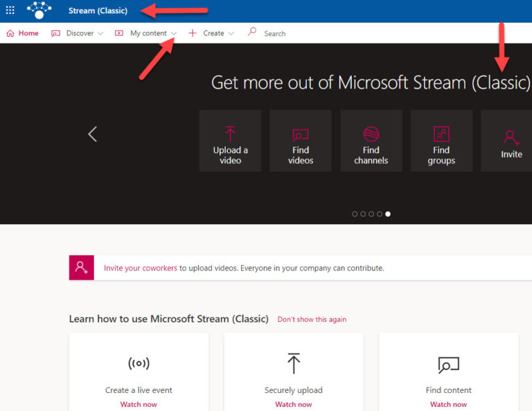Viewport: 532px width, 411px height.
Task: Click the Securely upload text
Action: tap(294, 390)
